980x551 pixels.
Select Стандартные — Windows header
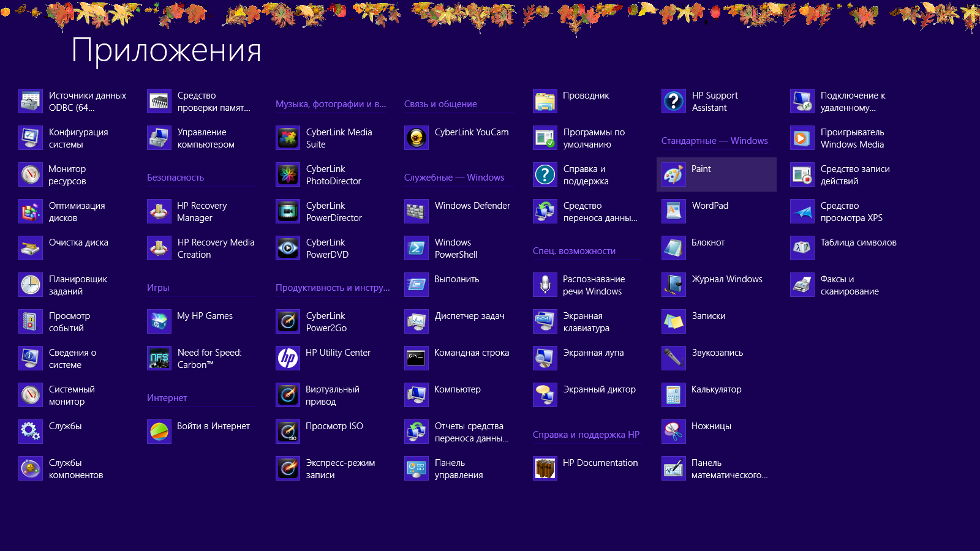click(714, 141)
